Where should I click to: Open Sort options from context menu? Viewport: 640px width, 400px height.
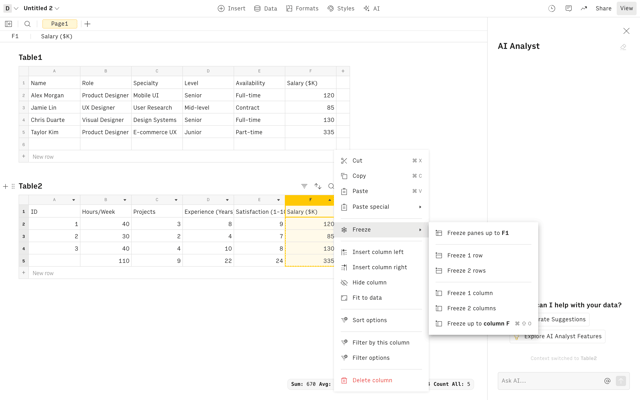click(x=381, y=320)
